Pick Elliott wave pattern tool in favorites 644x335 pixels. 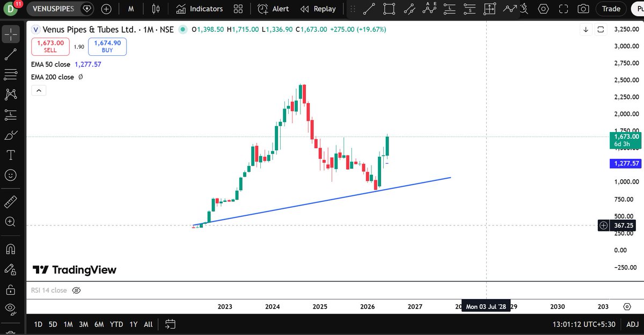(429, 9)
